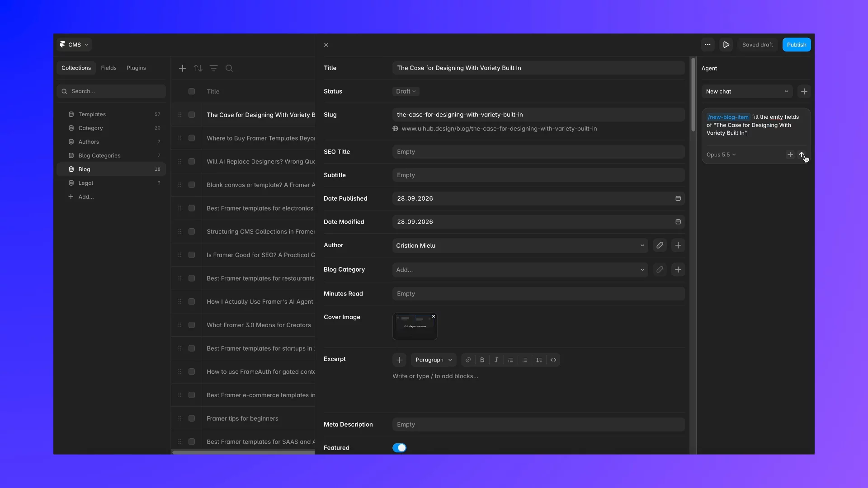Send the Agent chat message
The height and width of the screenshot is (488, 868).
click(x=802, y=155)
